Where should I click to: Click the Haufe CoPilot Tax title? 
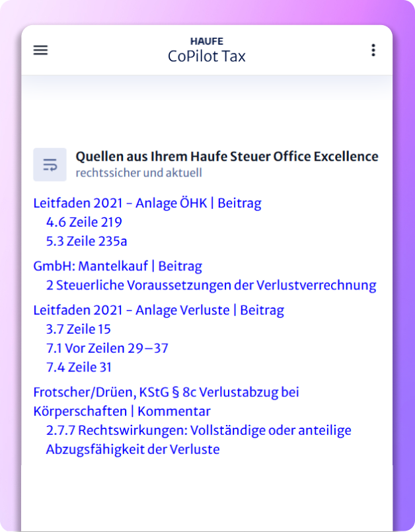[207, 50]
